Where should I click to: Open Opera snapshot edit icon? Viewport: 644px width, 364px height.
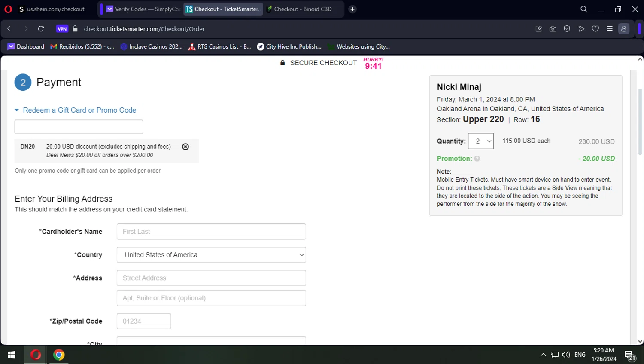click(538, 29)
